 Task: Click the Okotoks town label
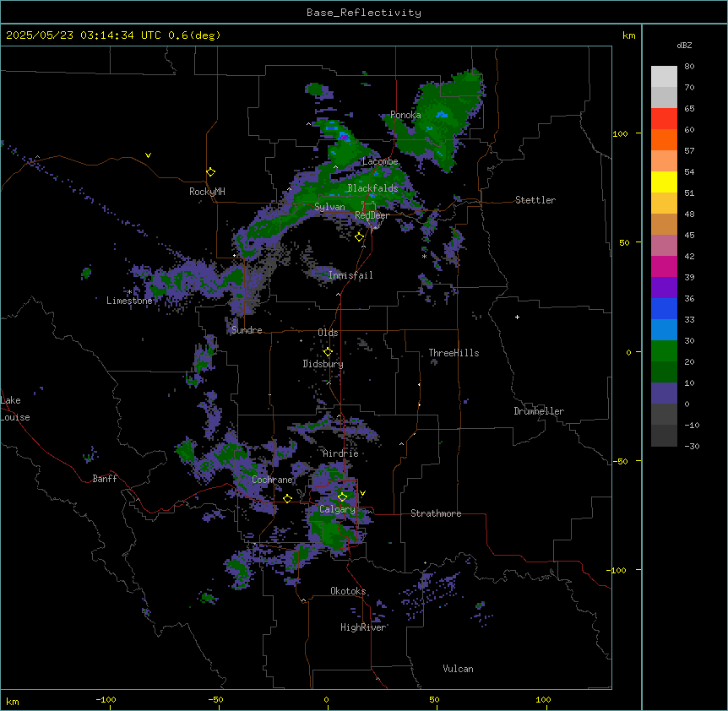coord(348,591)
